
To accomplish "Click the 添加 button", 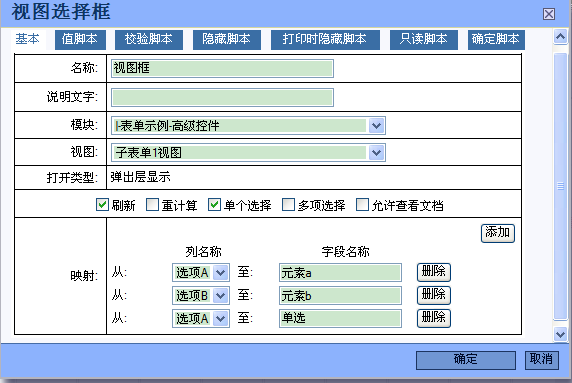I will (498, 233).
